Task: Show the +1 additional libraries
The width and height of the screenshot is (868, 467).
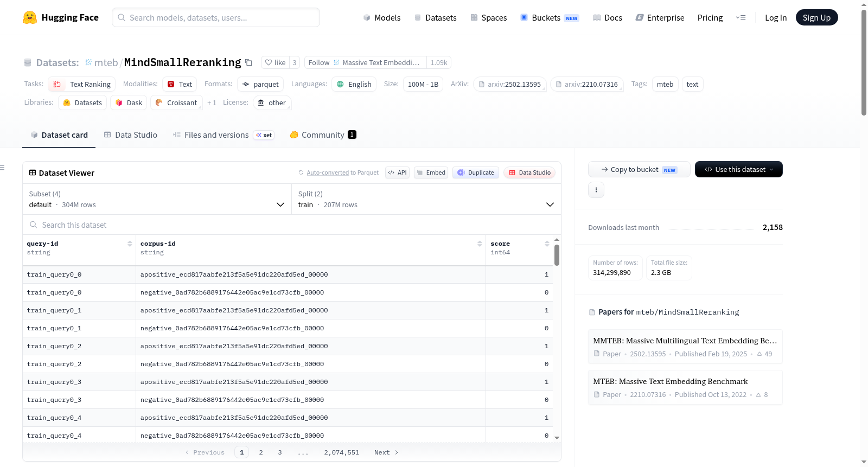Action: point(212,103)
